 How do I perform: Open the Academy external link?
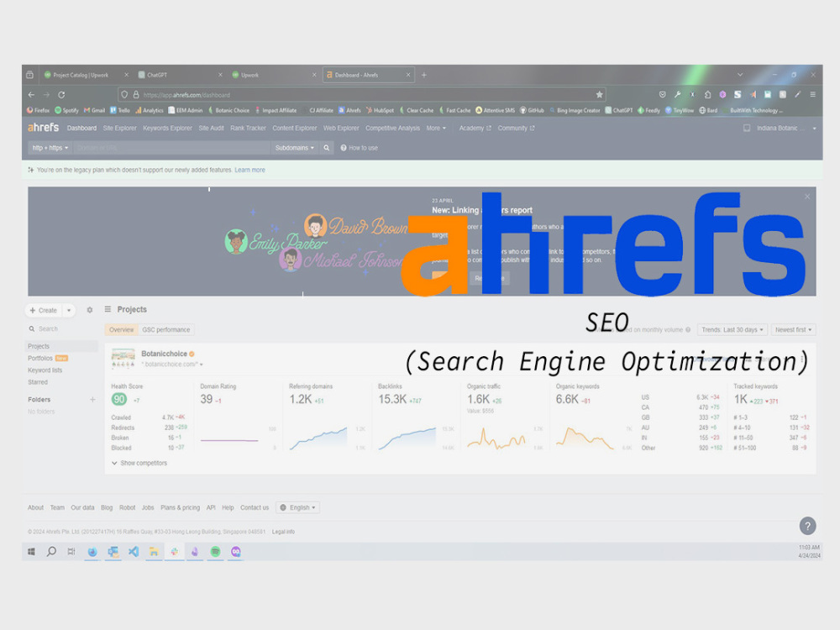pyautogui.click(x=475, y=128)
